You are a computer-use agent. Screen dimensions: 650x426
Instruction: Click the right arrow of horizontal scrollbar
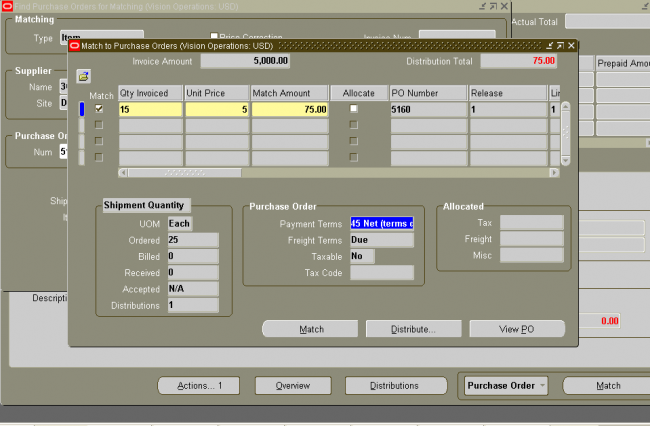pyautogui.click(x=554, y=172)
